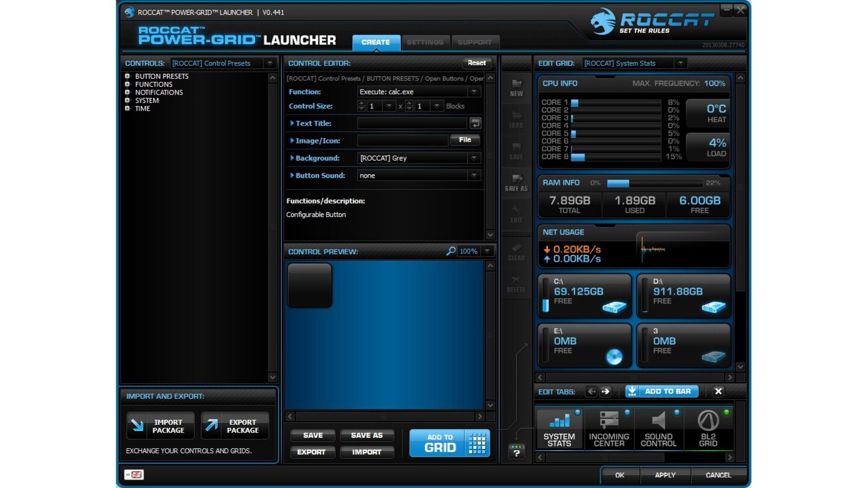This screenshot has height=488, width=868.
Task: Click the RAM INFO usage bar
Action: click(x=655, y=183)
